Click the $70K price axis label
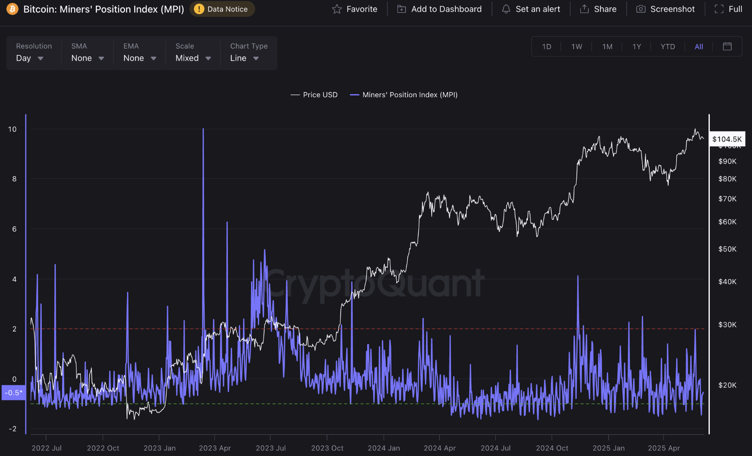This screenshot has width=752, height=456. coord(727,199)
